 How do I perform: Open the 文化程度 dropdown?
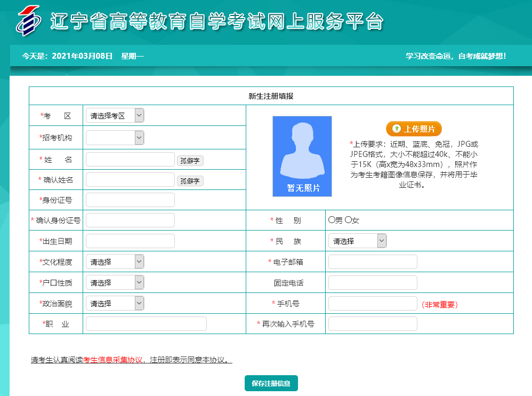[x=115, y=262]
